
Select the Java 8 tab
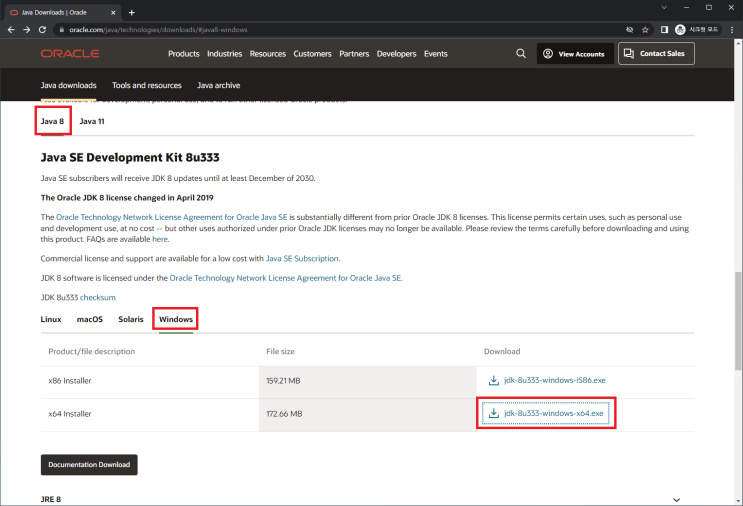[52, 121]
